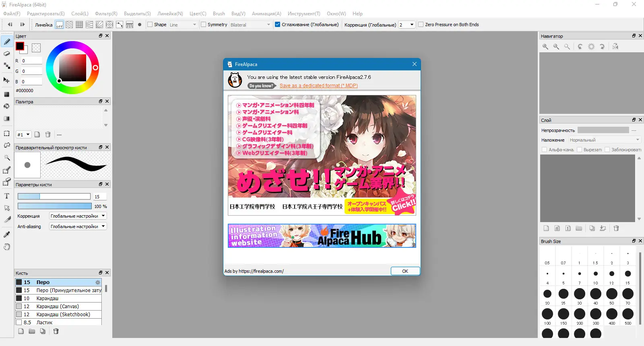Select the Magic Wand tool
Image resolution: width=644 pixels, height=346 pixels.
(7, 157)
